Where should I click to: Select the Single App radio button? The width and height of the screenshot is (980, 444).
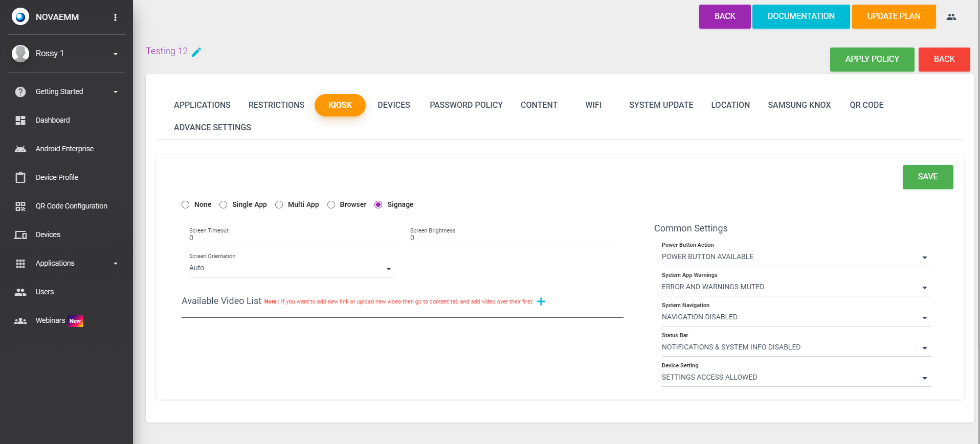coord(223,205)
